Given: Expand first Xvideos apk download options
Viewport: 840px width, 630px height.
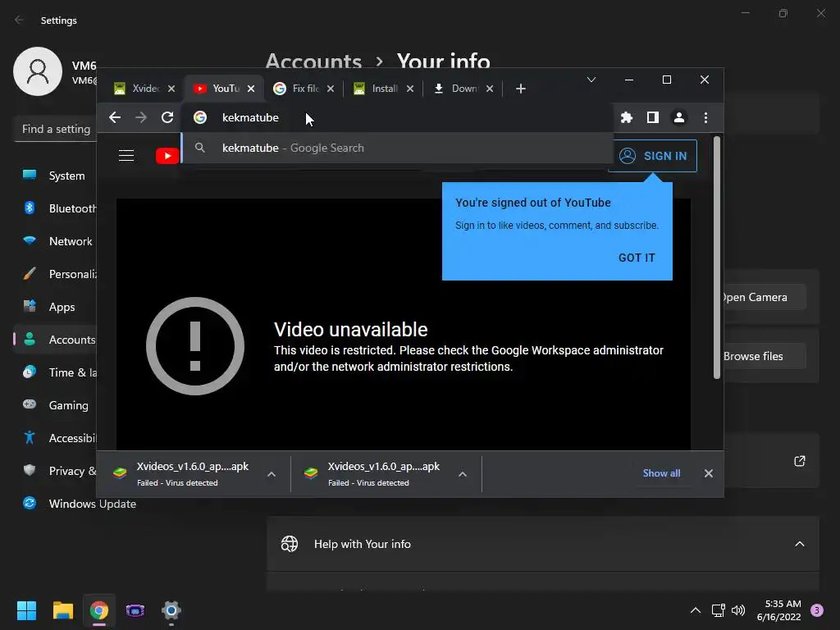Looking at the screenshot, I should (272, 474).
